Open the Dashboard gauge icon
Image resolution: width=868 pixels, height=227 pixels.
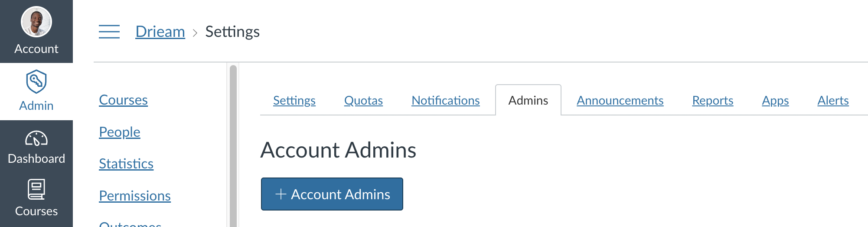[36, 138]
